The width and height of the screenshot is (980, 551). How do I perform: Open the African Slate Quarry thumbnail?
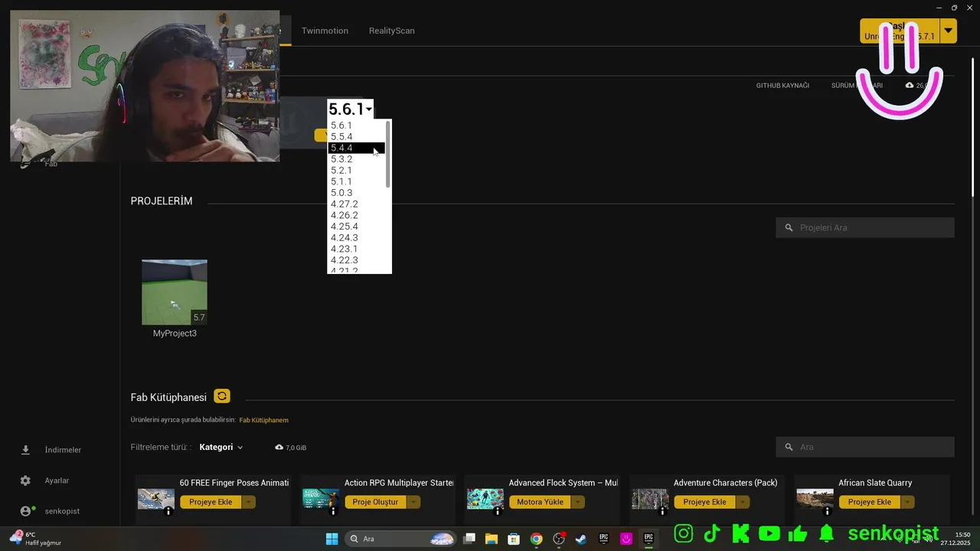[815, 498]
